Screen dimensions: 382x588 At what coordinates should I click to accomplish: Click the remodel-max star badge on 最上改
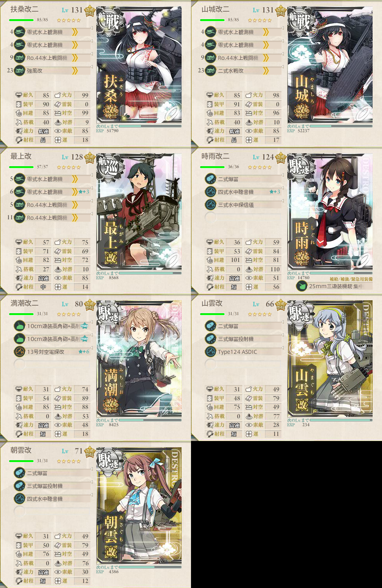90,158
